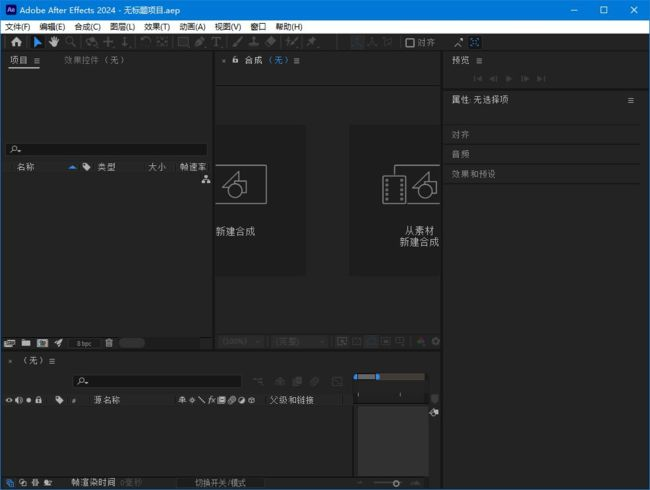Open the 合成(C) menu
The width and height of the screenshot is (650, 490).
coord(87,26)
